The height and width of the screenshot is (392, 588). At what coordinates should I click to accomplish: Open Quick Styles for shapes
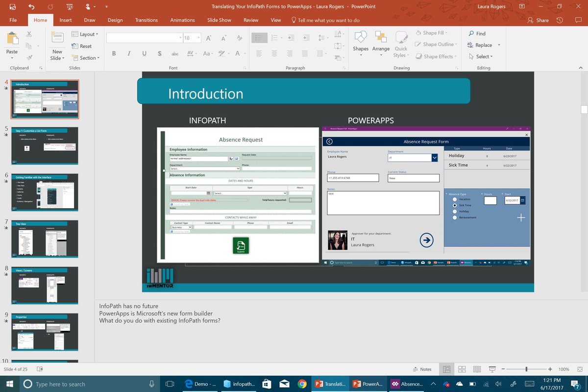click(401, 44)
